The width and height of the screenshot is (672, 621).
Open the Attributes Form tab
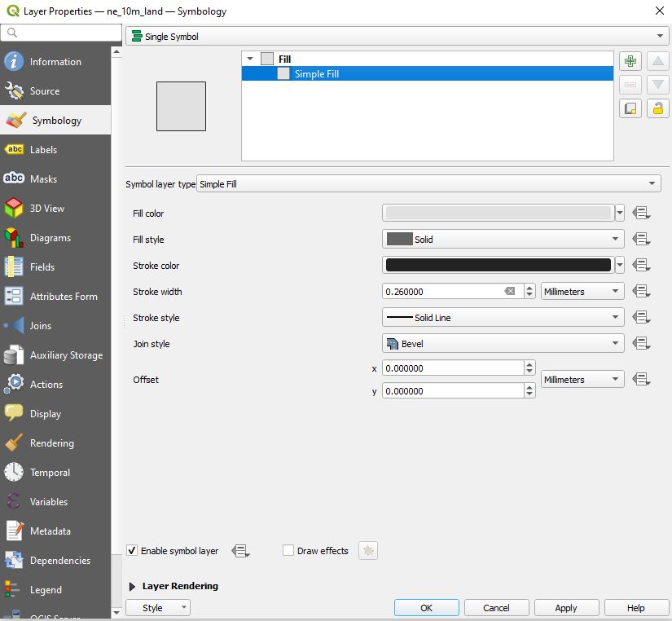[x=55, y=297]
